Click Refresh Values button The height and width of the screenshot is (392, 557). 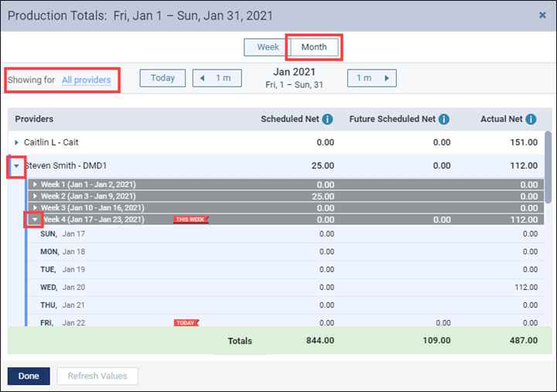pyautogui.click(x=97, y=376)
